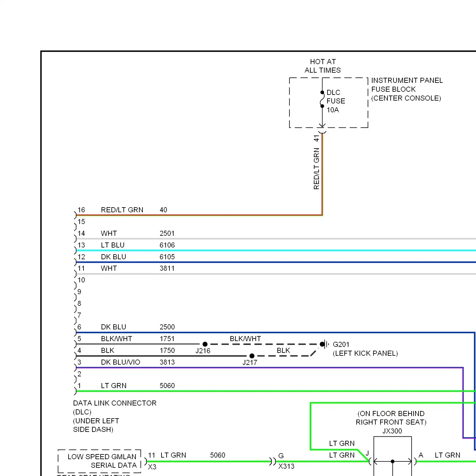Select circuit '5060' on pin 1 row
The image size is (476, 476).
click(x=167, y=386)
